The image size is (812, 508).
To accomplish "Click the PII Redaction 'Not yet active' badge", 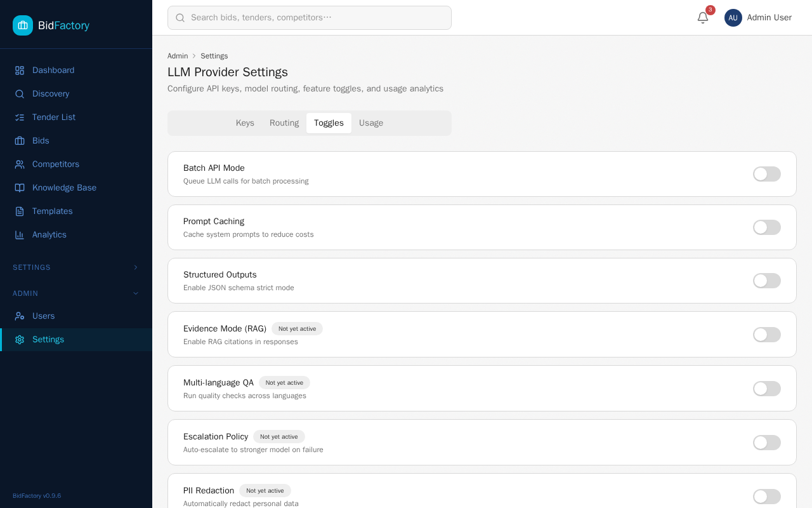I will 265,491.
